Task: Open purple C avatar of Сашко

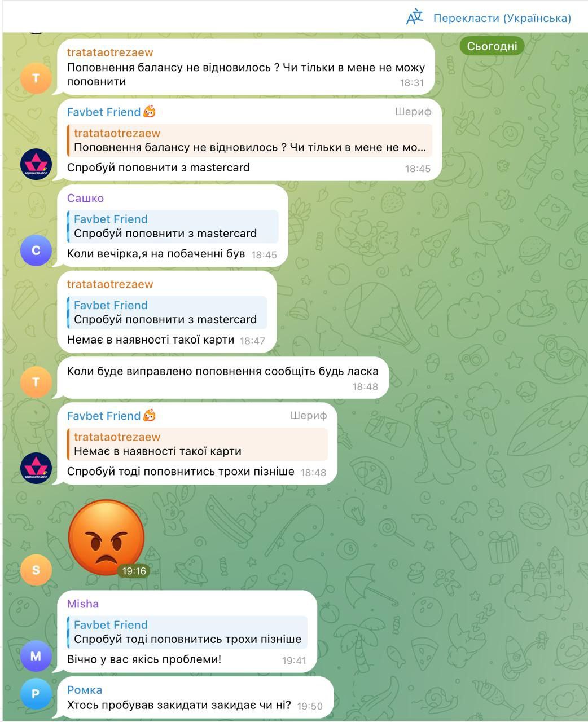Action: point(36,250)
